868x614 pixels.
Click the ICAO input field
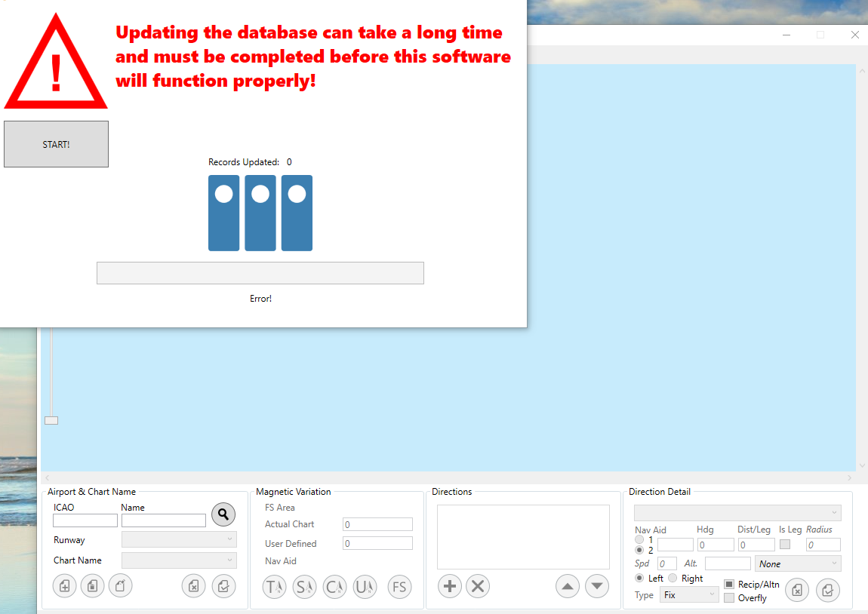85,520
